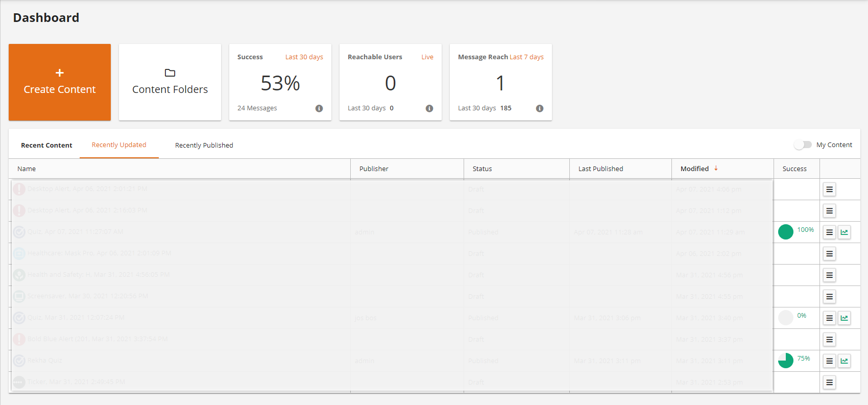This screenshot has height=405, width=868.
Task: Click the Screensaver row icon
Action: click(19, 296)
